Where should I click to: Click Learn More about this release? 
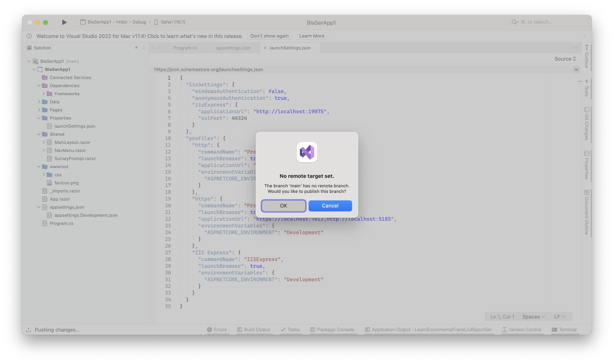click(312, 36)
